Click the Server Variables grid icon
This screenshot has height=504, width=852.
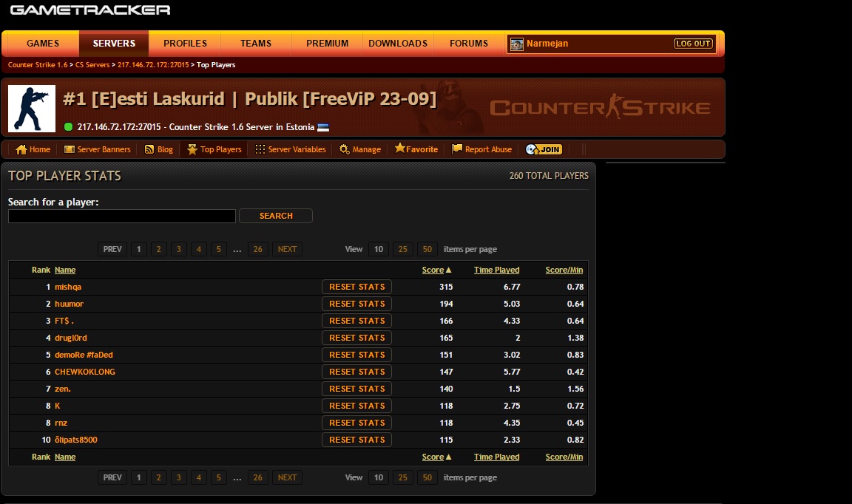tap(260, 149)
